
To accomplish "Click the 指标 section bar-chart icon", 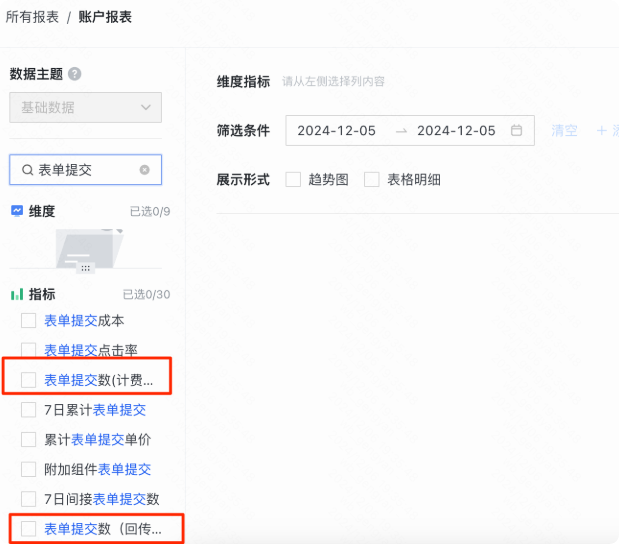I will [17, 294].
